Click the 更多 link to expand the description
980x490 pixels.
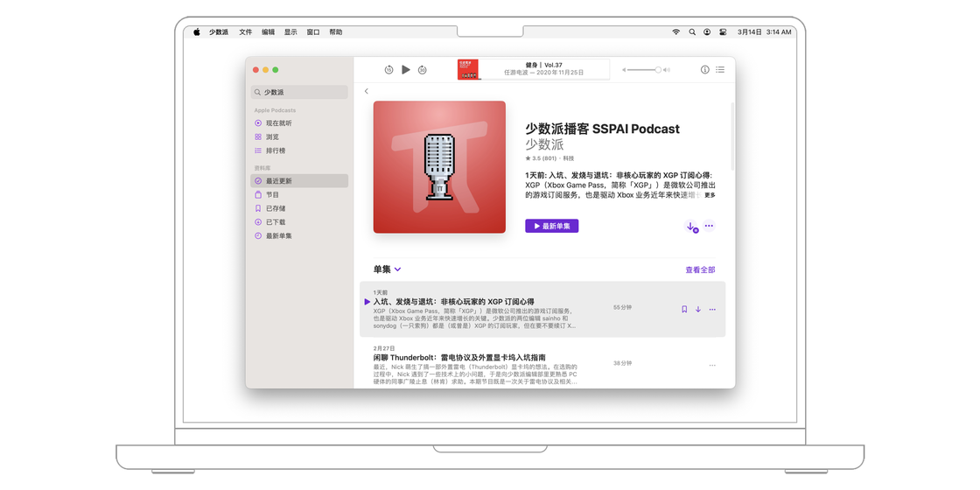(710, 195)
